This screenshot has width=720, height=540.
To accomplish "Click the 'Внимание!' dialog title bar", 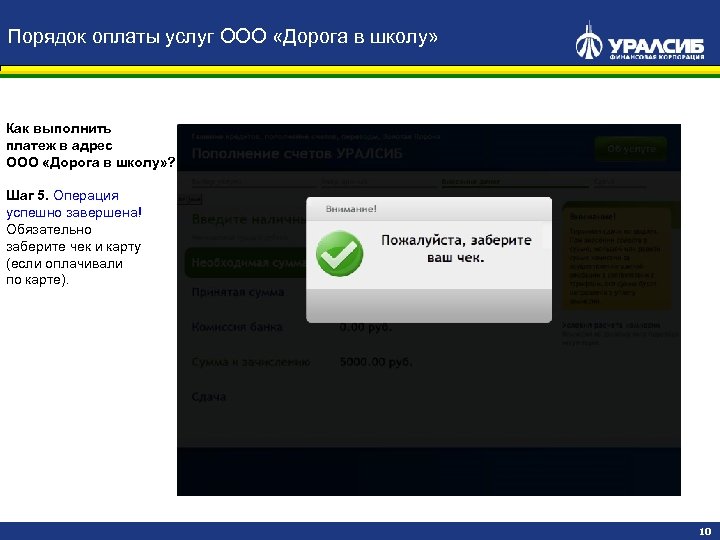I will [429, 209].
